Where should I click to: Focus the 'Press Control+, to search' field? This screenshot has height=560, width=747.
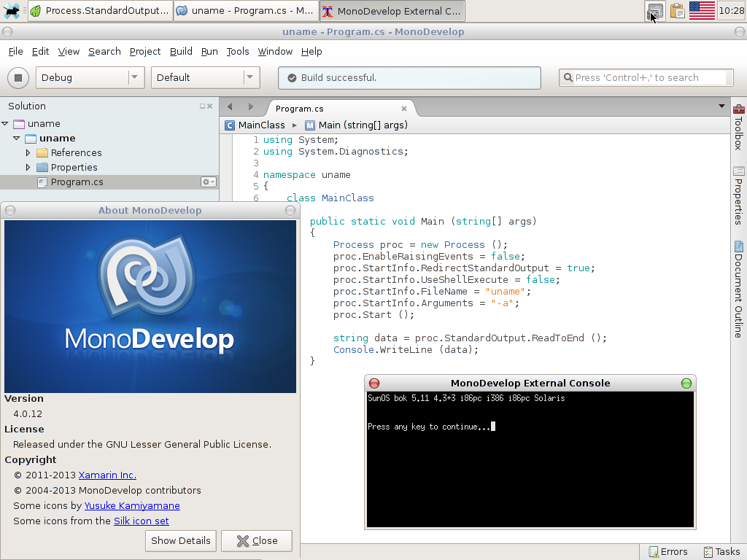click(x=646, y=77)
